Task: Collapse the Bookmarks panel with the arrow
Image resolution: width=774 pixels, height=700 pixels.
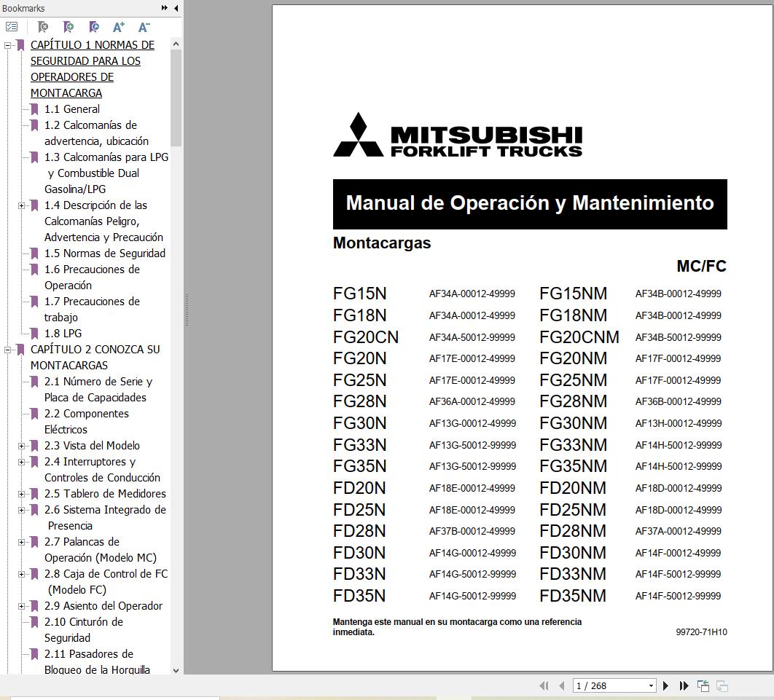Action: click(x=174, y=8)
